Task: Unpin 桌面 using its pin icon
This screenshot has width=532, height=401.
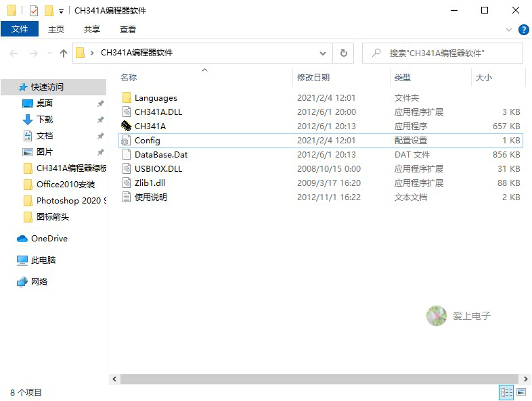Action: (x=100, y=103)
